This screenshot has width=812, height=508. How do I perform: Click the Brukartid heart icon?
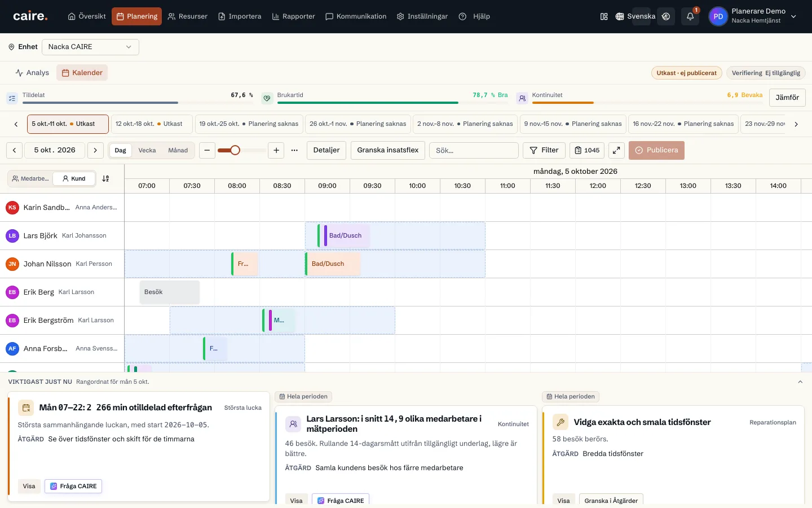267,98
